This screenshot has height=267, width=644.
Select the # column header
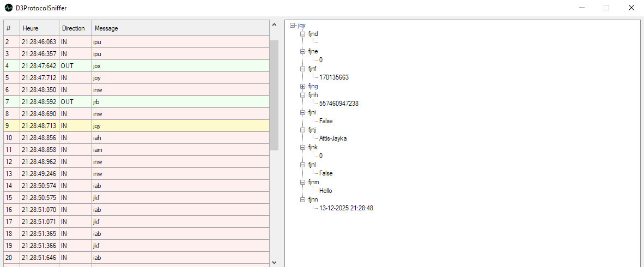point(11,28)
